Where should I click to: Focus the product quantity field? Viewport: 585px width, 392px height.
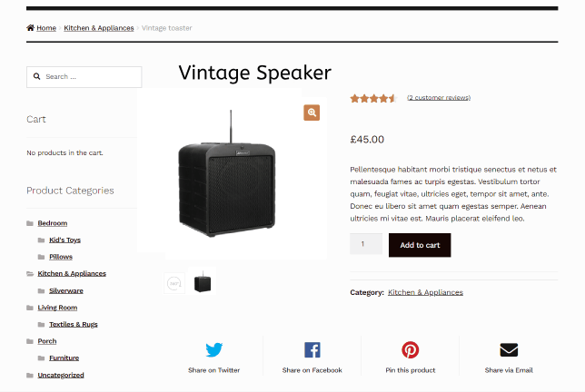click(365, 245)
